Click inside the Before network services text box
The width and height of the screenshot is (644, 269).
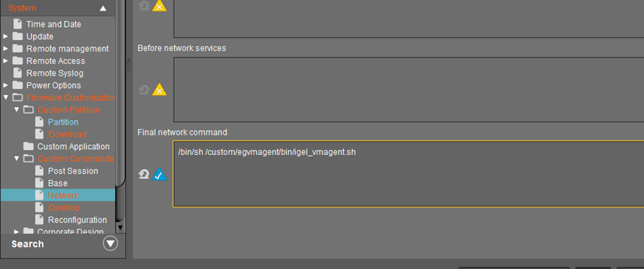pyautogui.click(x=409, y=89)
